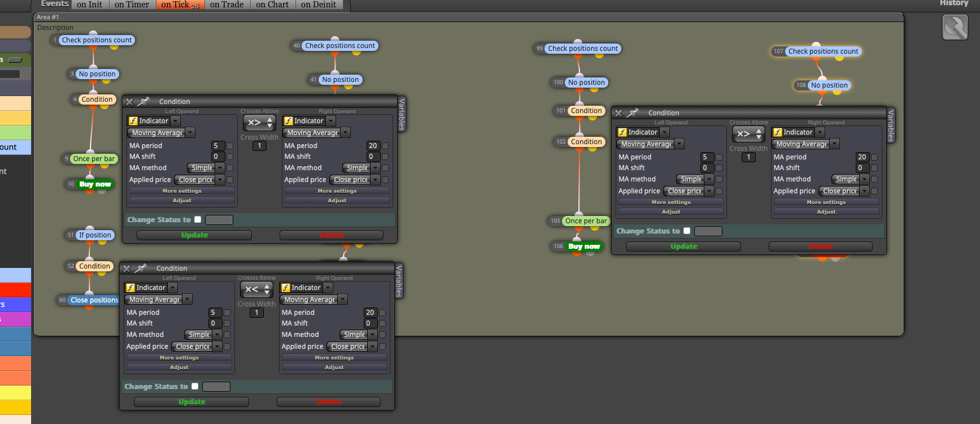The image size is (980, 424).
Task: Select the If position block 51
Action: coord(95,235)
